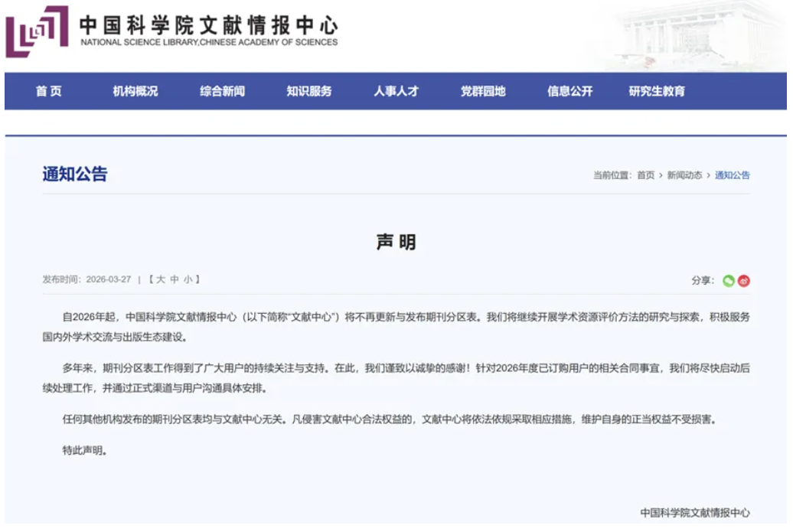Select 研究生教育 in the navigation bar

[657, 91]
